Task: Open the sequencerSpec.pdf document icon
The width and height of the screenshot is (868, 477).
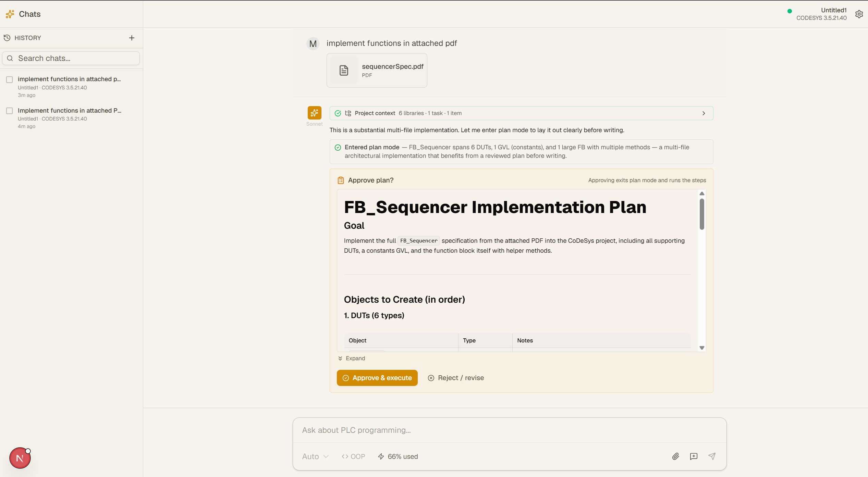Action: 344,70
